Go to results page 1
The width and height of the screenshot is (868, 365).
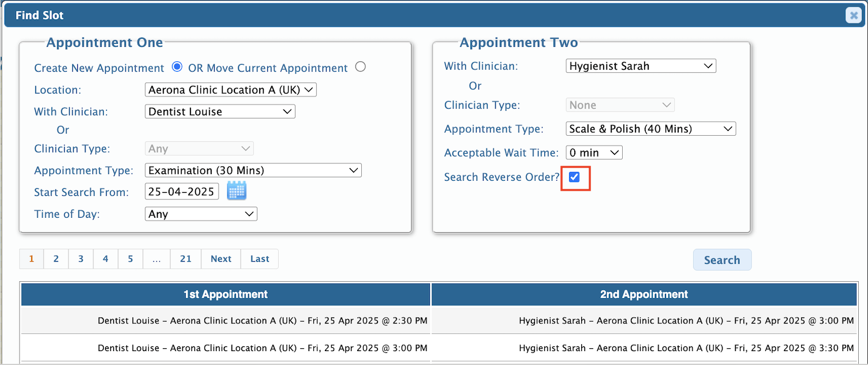pos(32,259)
